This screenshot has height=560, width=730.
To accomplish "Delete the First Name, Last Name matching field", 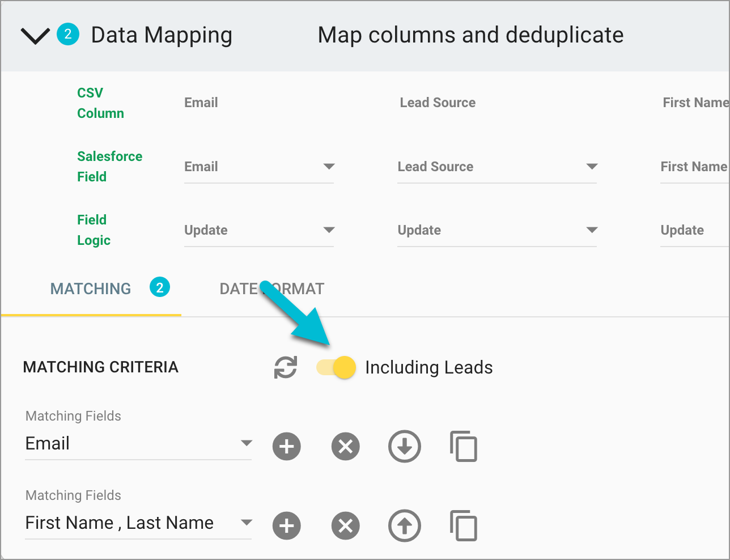I will (x=345, y=525).
